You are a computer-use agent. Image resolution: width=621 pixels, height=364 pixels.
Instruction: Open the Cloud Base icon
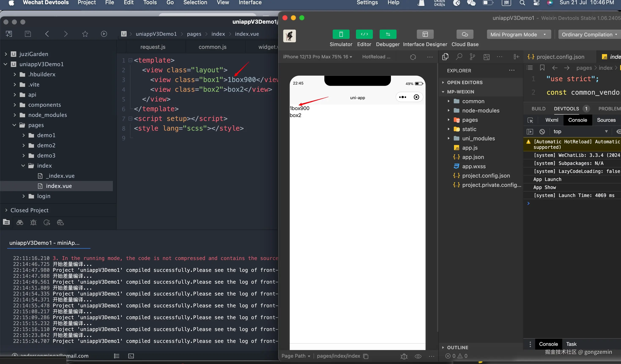click(x=465, y=34)
